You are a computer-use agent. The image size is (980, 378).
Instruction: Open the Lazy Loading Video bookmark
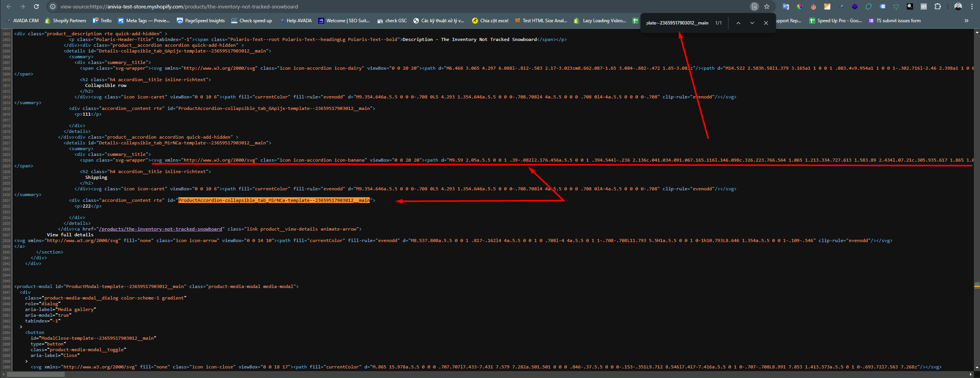[600, 21]
